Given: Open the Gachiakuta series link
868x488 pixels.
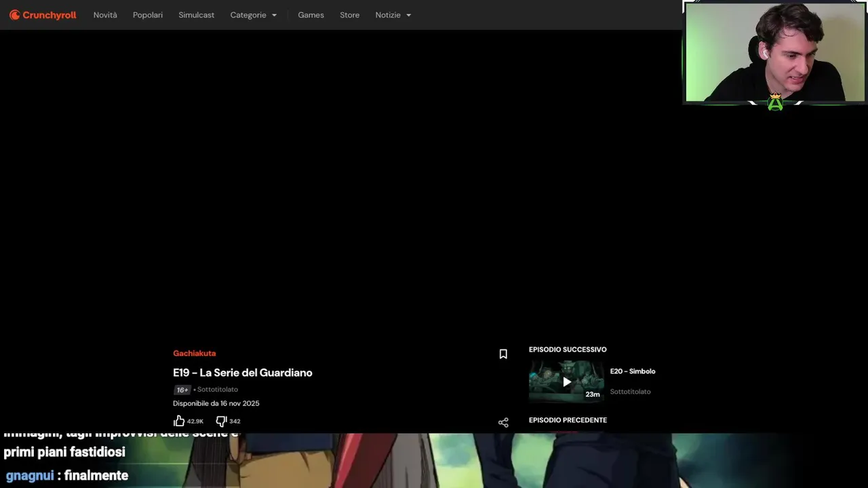Looking at the screenshot, I should pyautogui.click(x=194, y=353).
